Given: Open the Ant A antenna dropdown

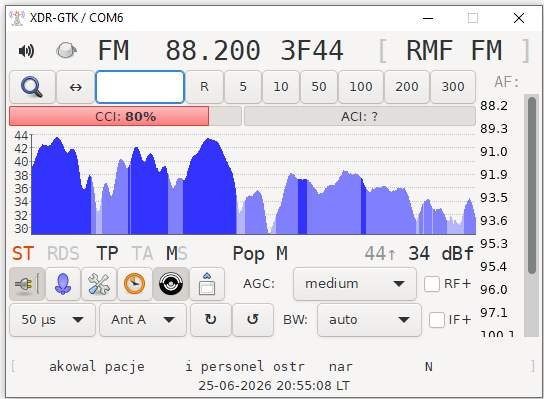Looking at the screenshot, I should pos(143,320).
